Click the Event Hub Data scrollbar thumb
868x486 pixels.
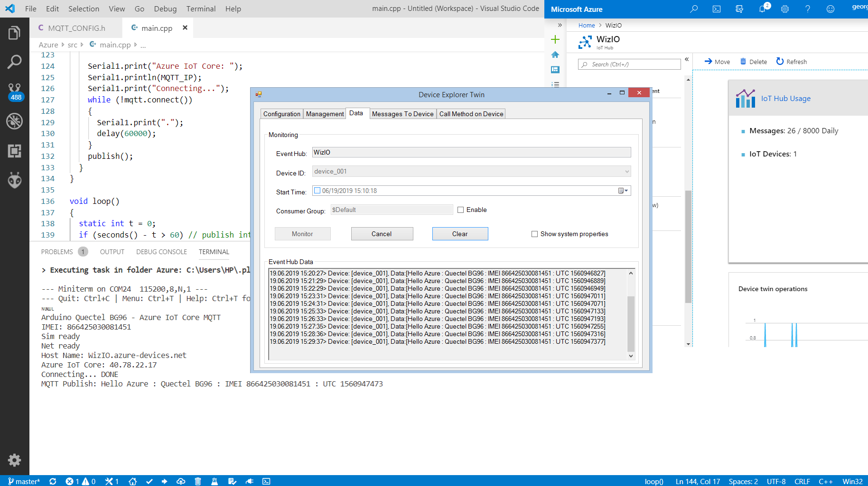(x=631, y=323)
